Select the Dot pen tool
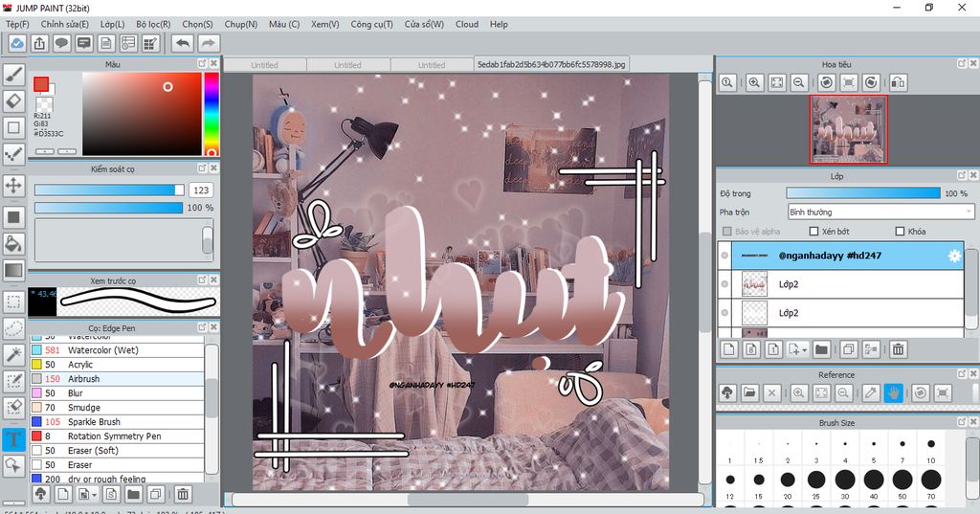Image resolution: width=980 pixels, height=514 pixels. 13,154
